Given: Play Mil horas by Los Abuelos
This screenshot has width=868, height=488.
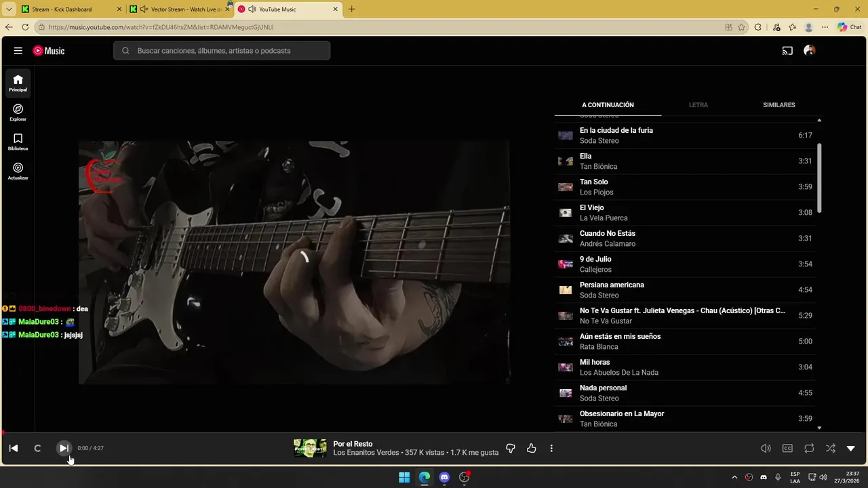Looking at the screenshot, I should click(685, 367).
